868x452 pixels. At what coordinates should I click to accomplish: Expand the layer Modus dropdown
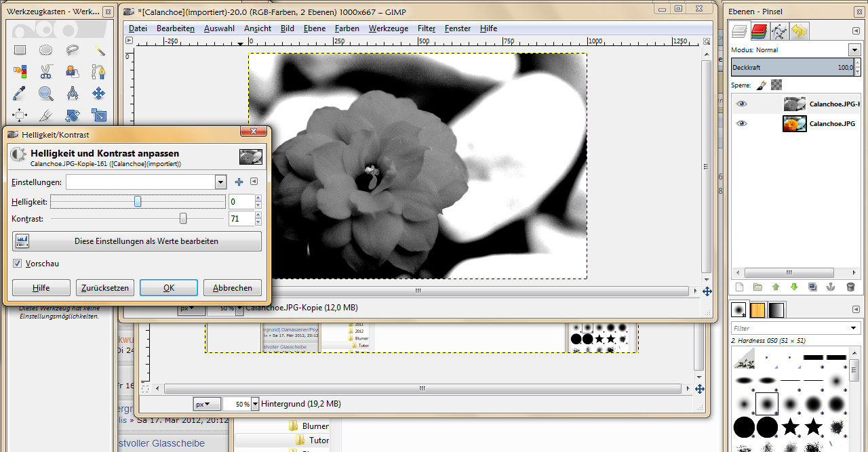[x=854, y=50]
